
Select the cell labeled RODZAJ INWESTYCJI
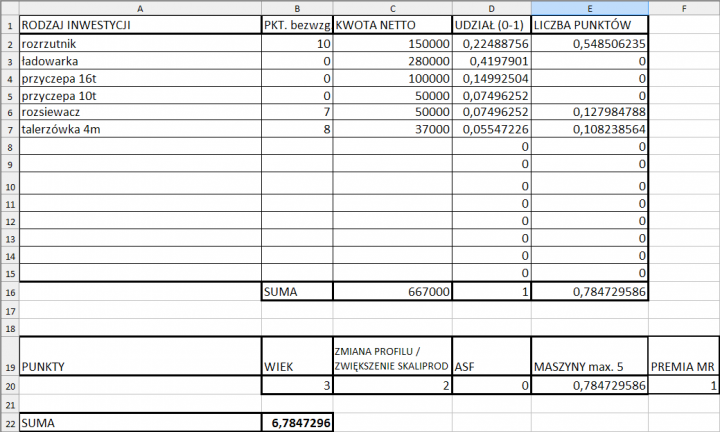(139, 25)
